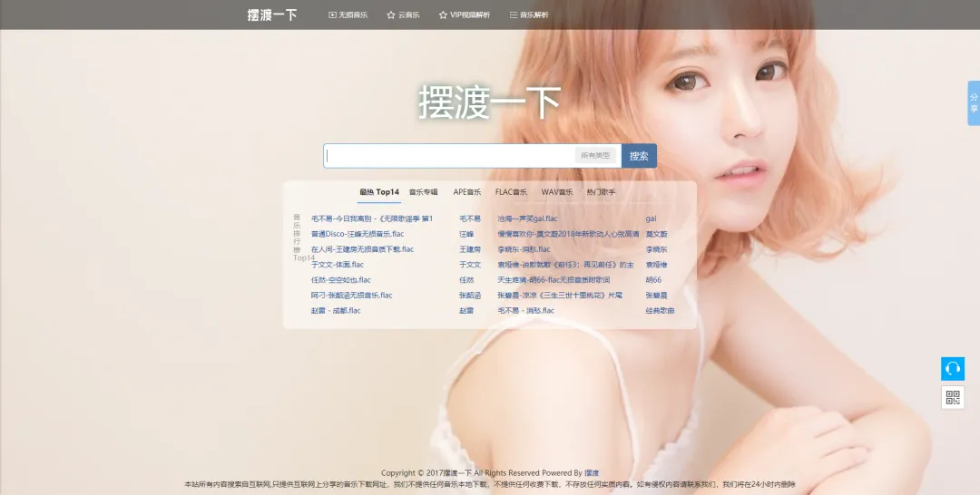Open song 袁娅维-说散就散 link
980x495 pixels.
coord(565,265)
